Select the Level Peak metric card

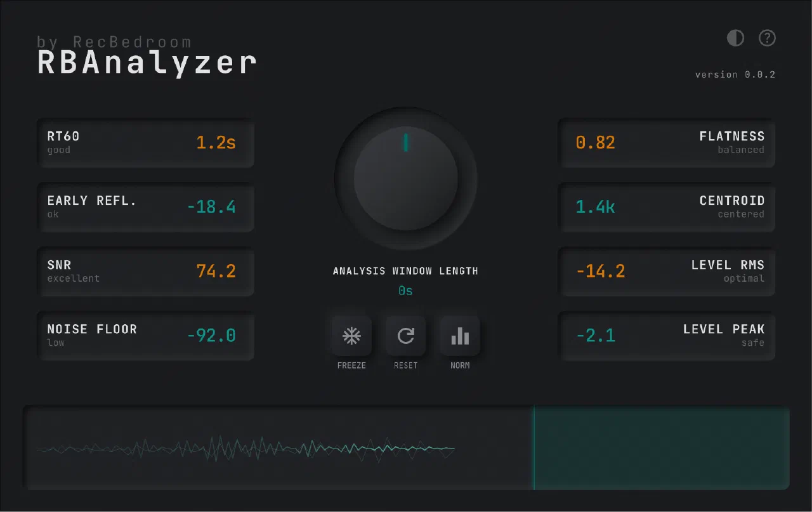667,336
